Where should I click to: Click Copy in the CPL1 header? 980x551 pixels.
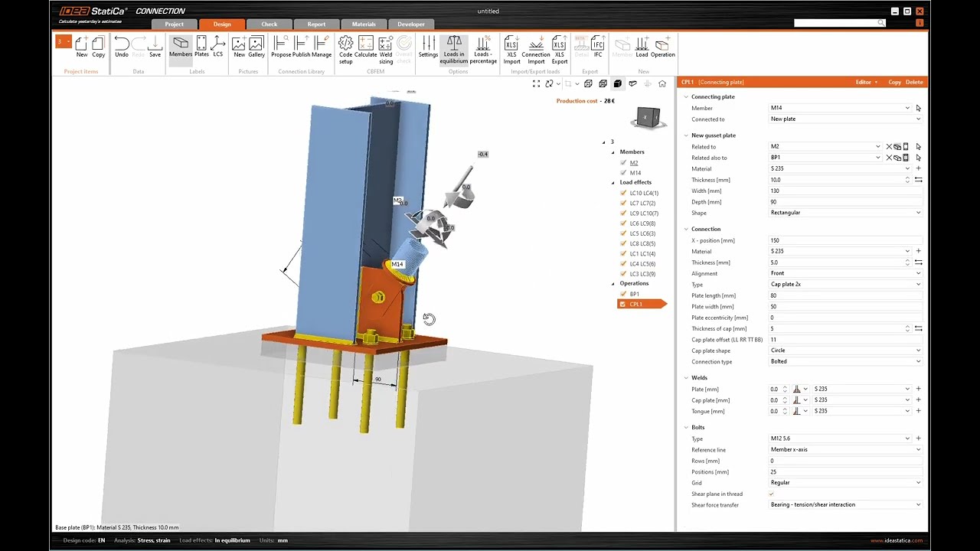click(x=894, y=82)
